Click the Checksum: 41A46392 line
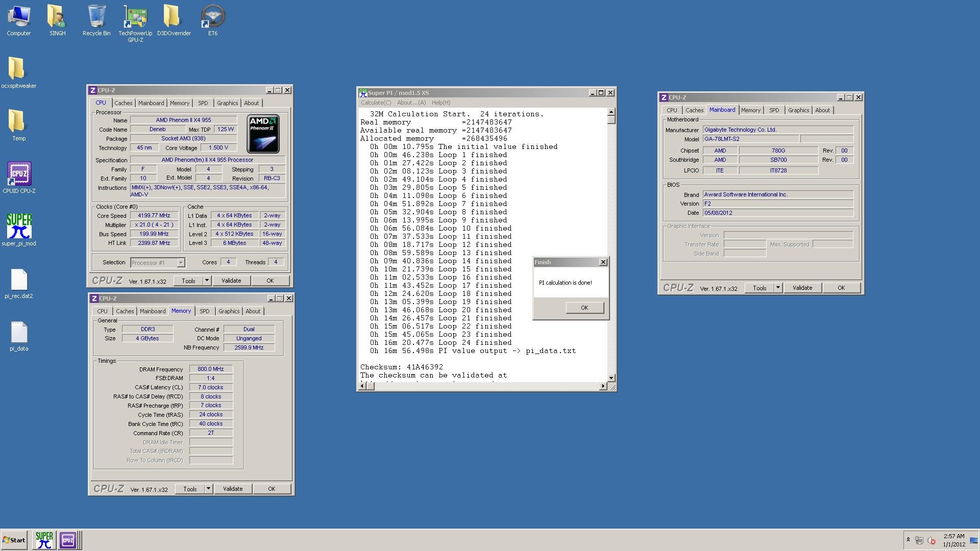This screenshot has height=551, width=980. [402, 367]
